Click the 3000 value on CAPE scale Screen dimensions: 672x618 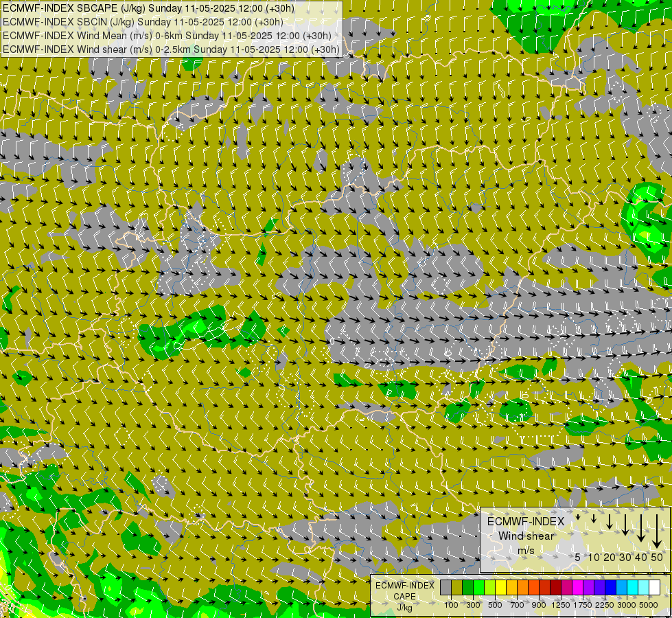click(x=627, y=605)
